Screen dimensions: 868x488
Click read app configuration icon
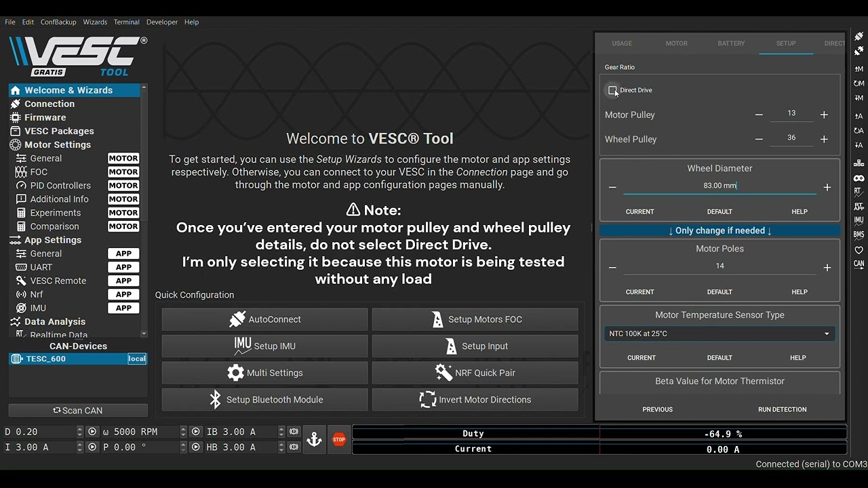(859, 116)
